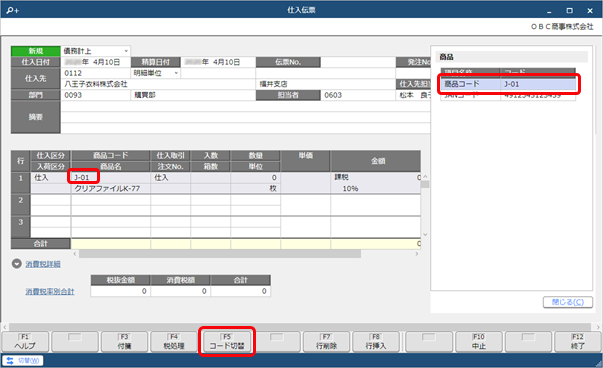Click the 単価 column header
The height and width of the screenshot is (368, 603).
305,161
